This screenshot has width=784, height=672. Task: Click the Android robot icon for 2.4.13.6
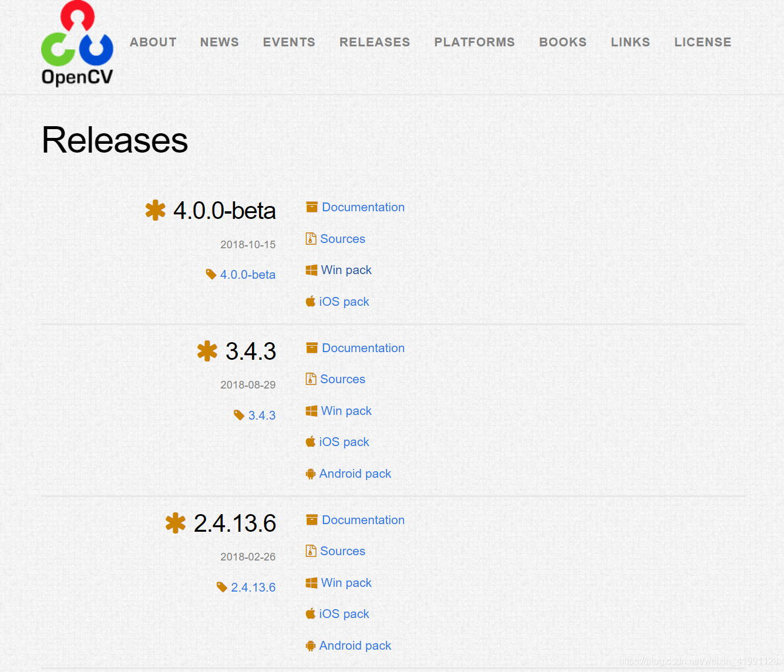coord(311,646)
